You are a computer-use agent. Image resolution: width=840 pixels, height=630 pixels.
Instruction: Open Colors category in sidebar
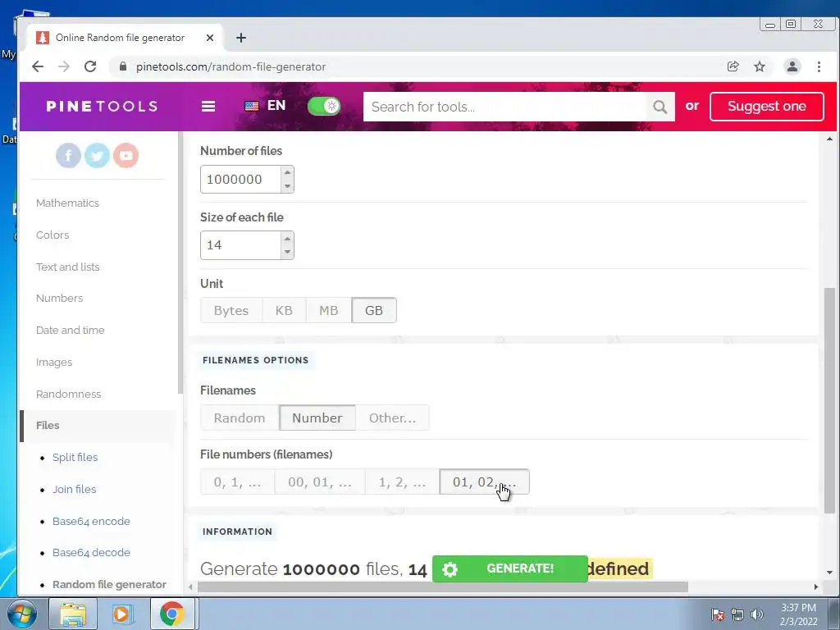pyautogui.click(x=52, y=235)
